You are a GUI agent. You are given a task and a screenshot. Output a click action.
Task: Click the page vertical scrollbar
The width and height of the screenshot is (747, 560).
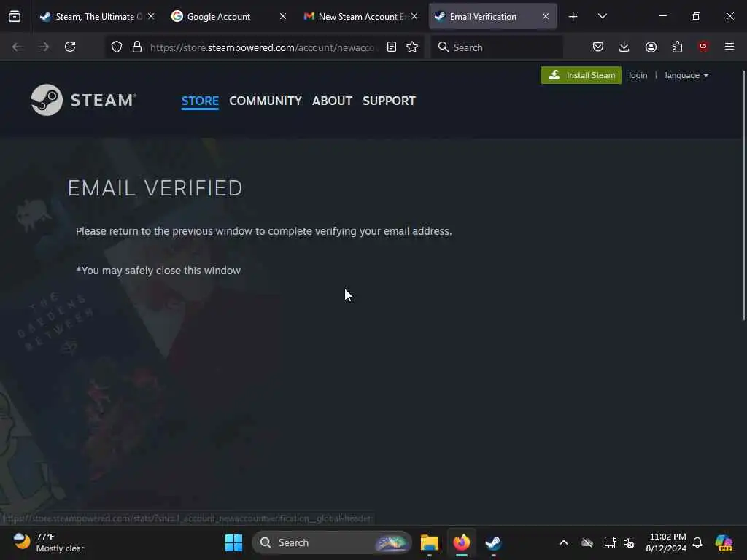[x=743, y=195]
